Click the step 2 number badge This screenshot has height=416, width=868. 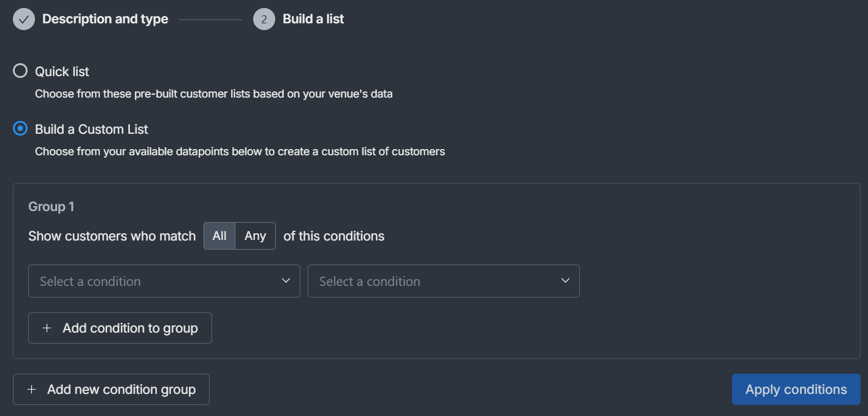[x=264, y=19]
